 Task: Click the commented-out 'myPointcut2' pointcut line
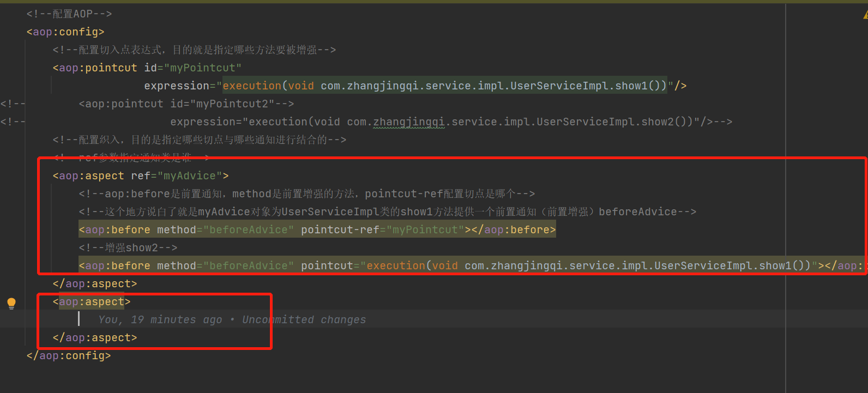186,104
